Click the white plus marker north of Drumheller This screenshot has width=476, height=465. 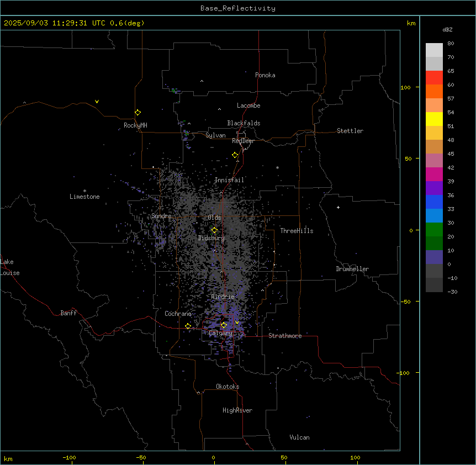coord(338,207)
